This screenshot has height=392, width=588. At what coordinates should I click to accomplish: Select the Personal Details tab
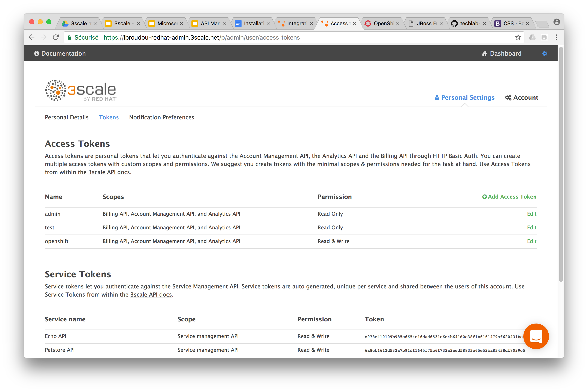[67, 117]
